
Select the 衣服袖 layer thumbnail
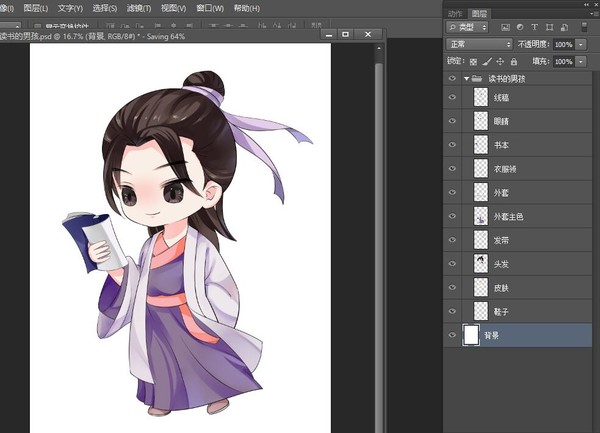tap(481, 168)
